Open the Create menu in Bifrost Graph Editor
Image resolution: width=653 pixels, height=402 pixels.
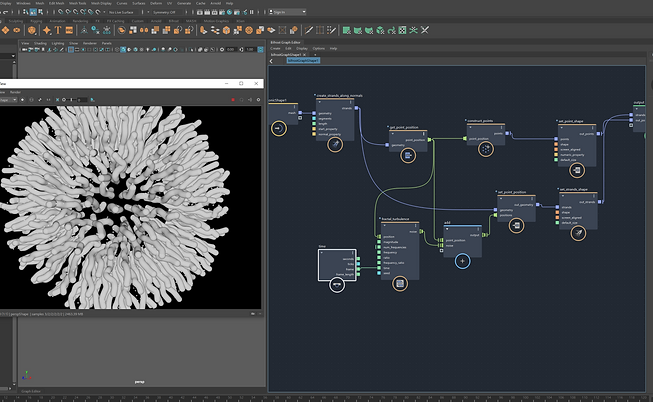tap(275, 48)
